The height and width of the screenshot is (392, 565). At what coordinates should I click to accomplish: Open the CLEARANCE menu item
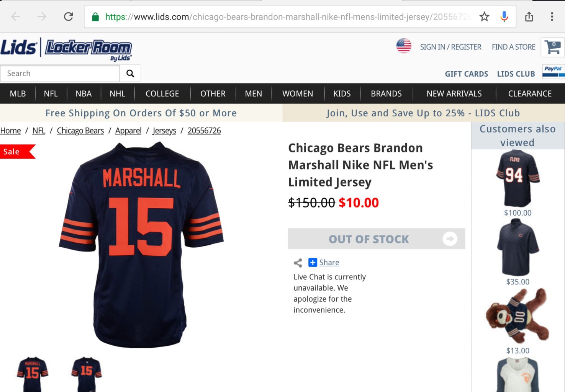(530, 93)
